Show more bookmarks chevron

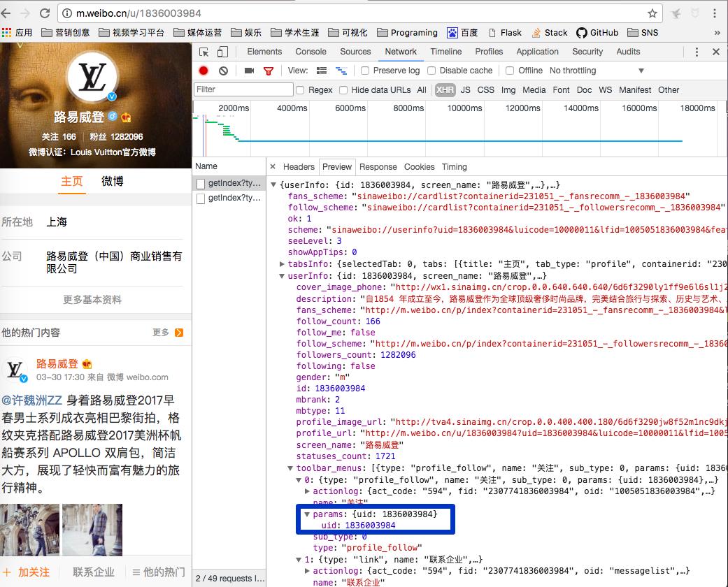[x=717, y=32]
